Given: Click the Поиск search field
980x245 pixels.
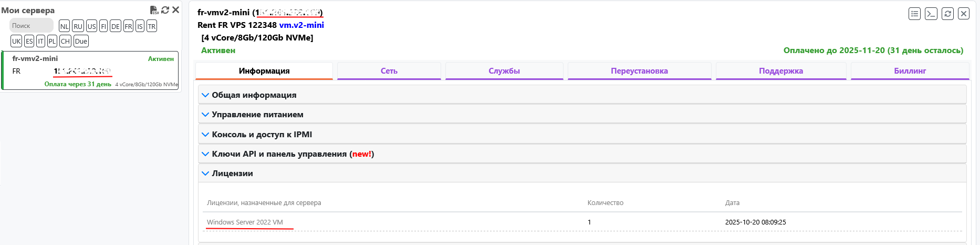Looking at the screenshot, I should click(32, 25).
